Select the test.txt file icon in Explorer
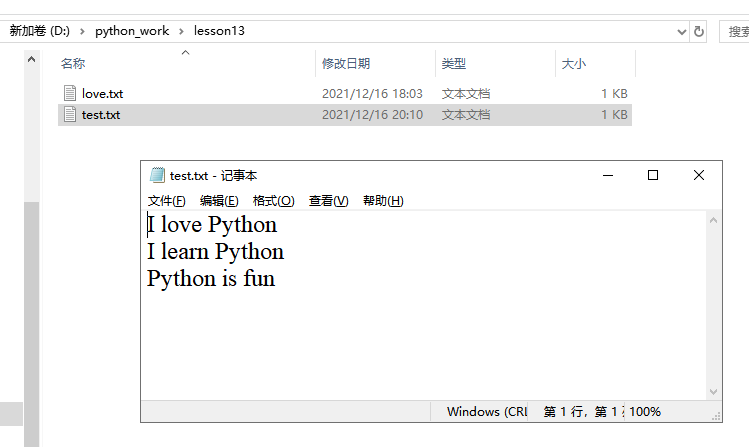Screen dimensions: 749x447 70,115
